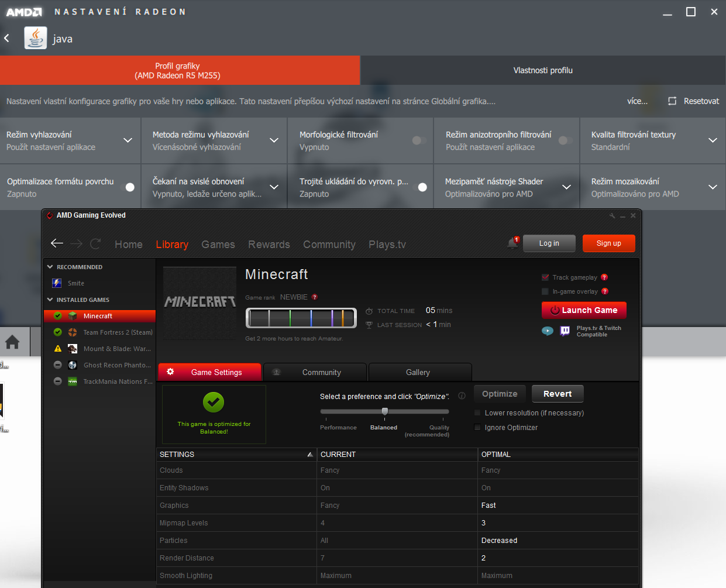Image resolution: width=726 pixels, height=588 pixels.
Task: Toggle Morfologické filtrování switch
Action: click(x=420, y=140)
